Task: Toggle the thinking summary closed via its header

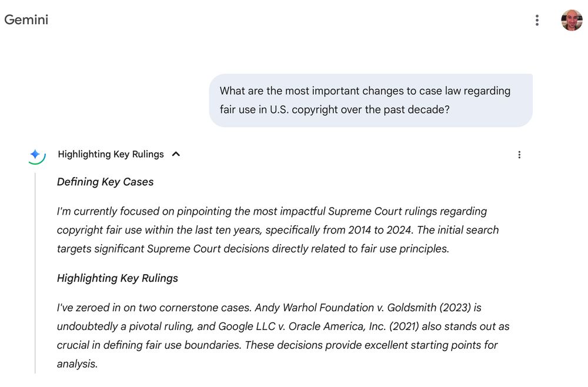Action: (110, 154)
